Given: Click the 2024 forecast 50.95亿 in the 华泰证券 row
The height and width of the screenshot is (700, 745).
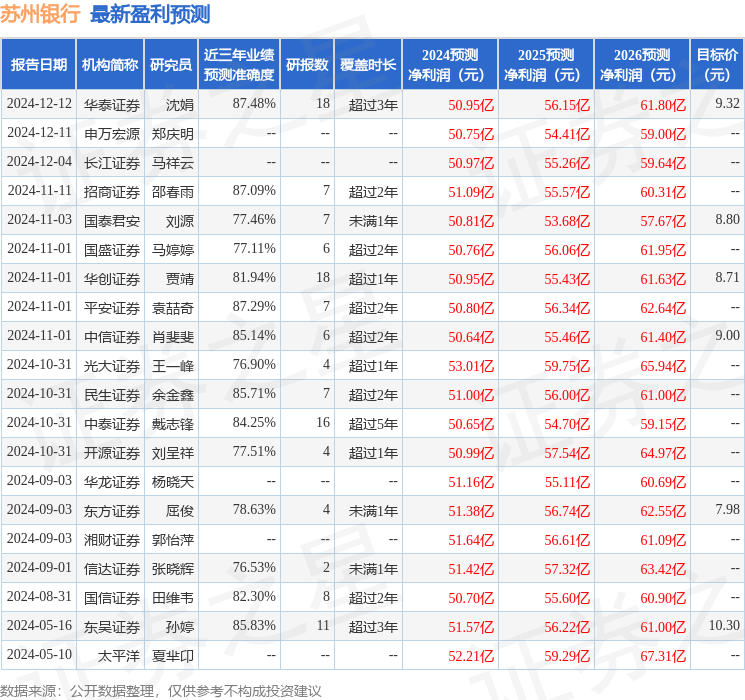Looking at the screenshot, I should (471, 105).
